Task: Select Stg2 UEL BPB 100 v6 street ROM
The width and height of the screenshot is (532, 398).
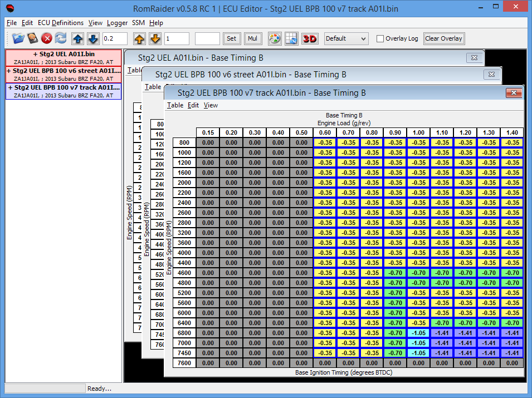Action: [x=64, y=71]
